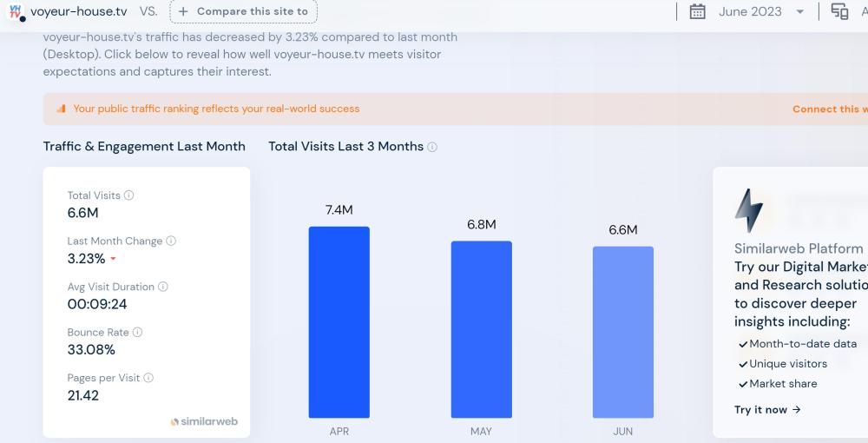Click the device selector icon in header
The height and width of the screenshot is (443, 868).
coord(839,11)
